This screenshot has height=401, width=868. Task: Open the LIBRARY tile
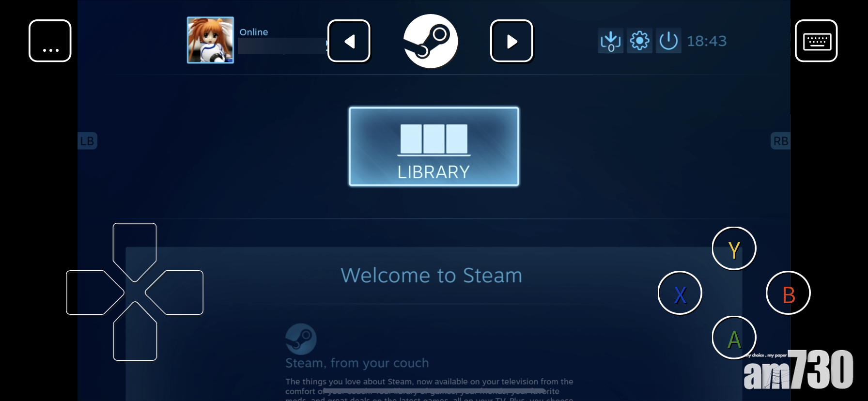coord(434,147)
